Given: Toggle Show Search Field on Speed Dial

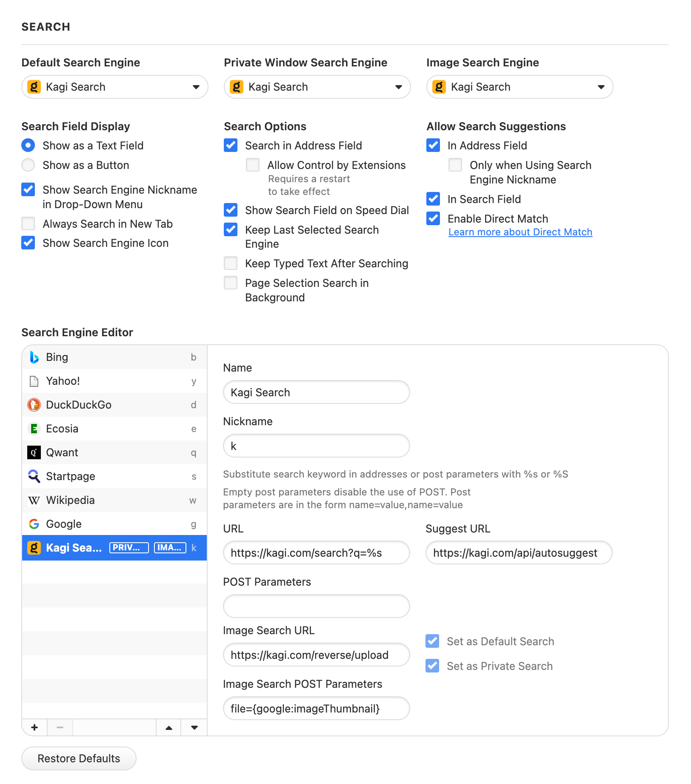Looking at the screenshot, I should [231, 210].
